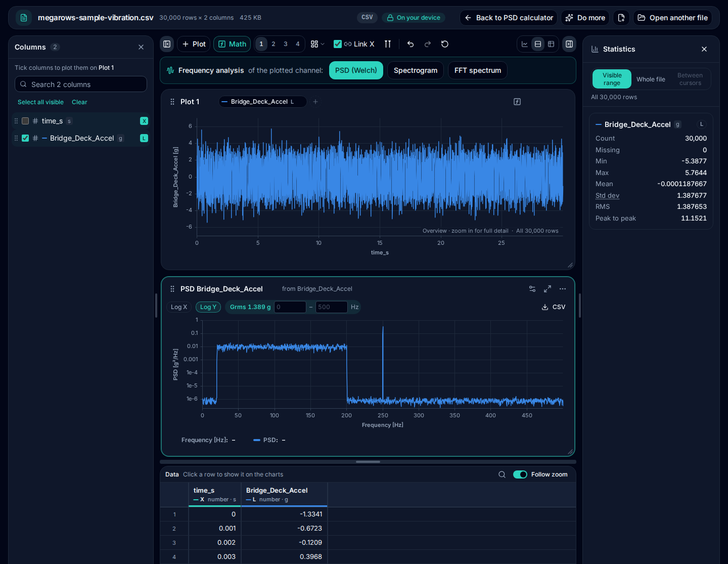Viewport: 728px width, 564px height.
Task: Select plot count 3 in toolbar
Action: [x=286, y=44]
